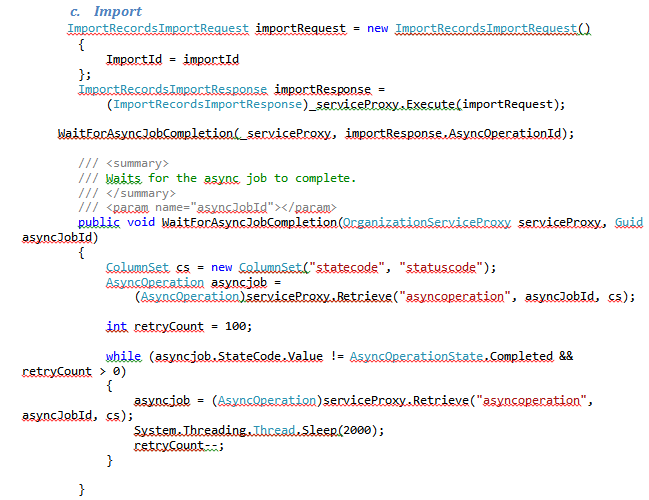The height and width of the screenshot is (500, 649).
Task: Click the 'public' keyword in method signature
Action: (x=100, y=222)
